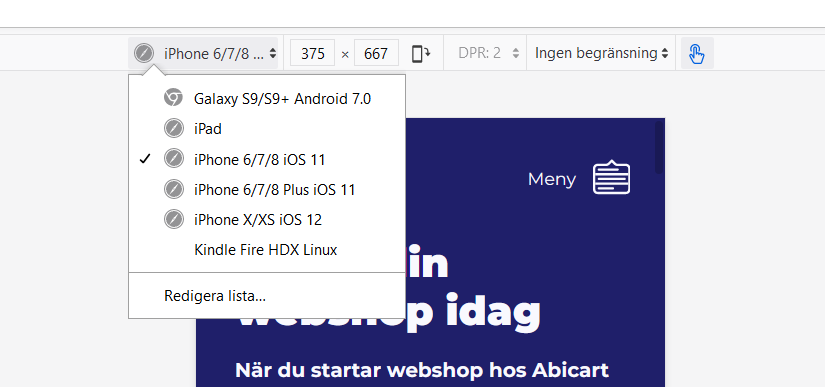Click the Safari icon beside iPhone X/XS
The height and width of the screenshot is (387, 825).
(x=174, y=219)
